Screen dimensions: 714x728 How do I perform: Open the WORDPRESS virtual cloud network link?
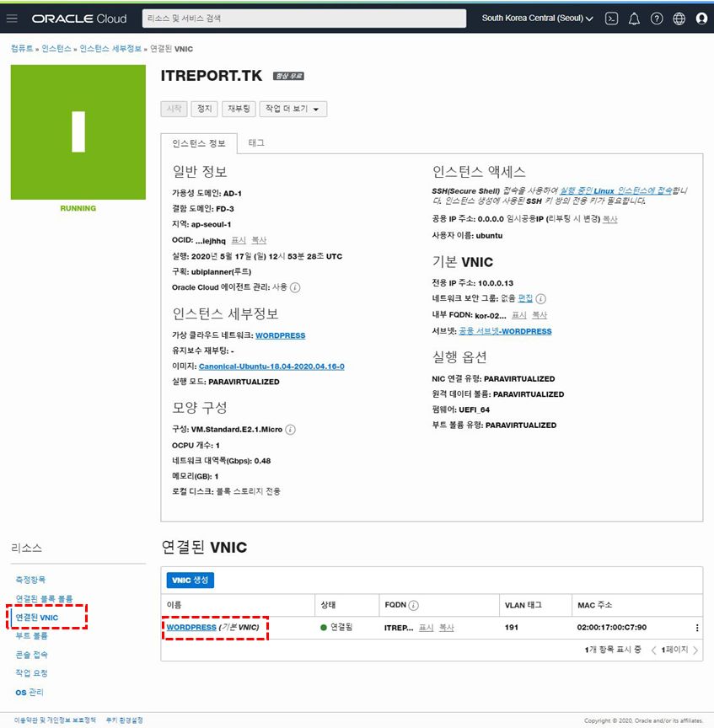(x=281, y=335)
